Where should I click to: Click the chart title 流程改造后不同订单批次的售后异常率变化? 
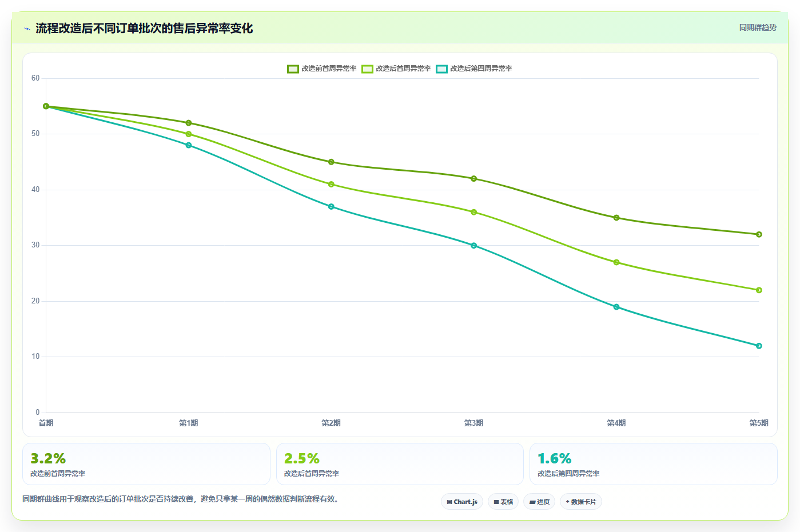144,28
